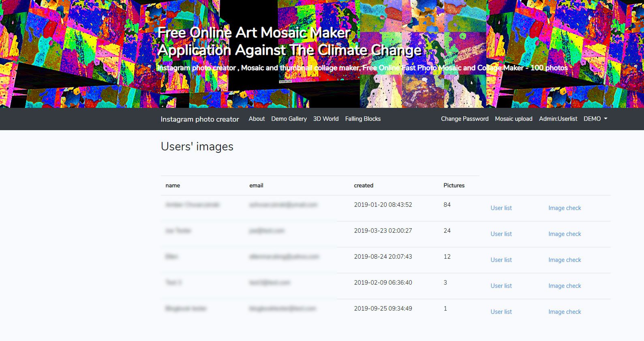This screenshot has height=341, width=644.
Task: Open User list for user created 2019-09-25
Action: [x=501, y=312]
